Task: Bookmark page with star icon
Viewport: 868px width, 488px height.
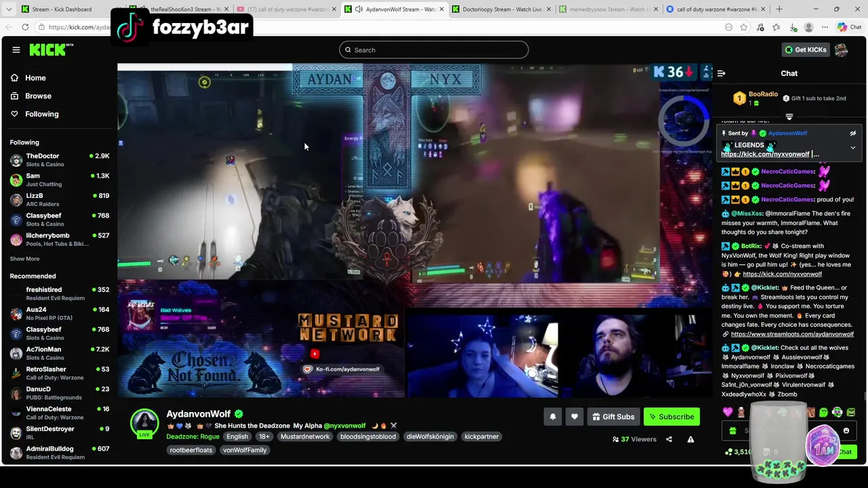Action: click(x=744, y=27)
